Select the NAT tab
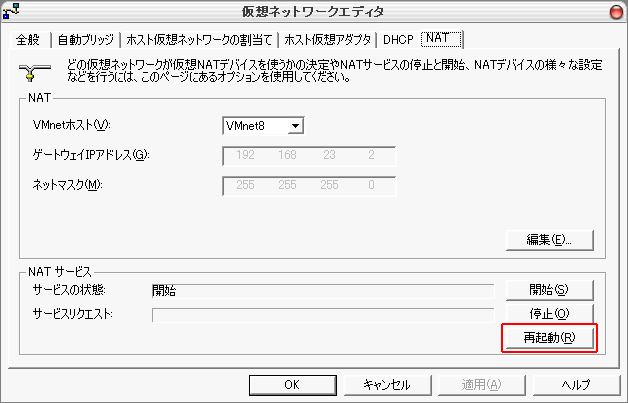This screenshot has height=403, width=628. click(x=439, y=39)
